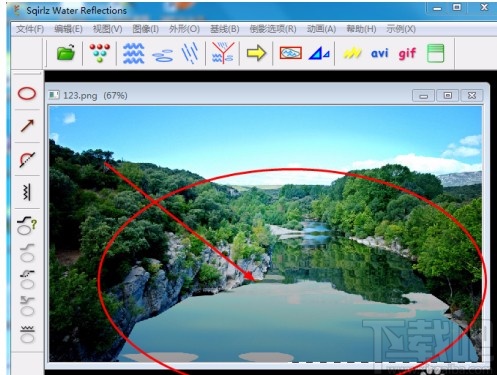This screenshot has width=497, height=375.
Task: Save animation as gif
Action: tap(407, 53)
